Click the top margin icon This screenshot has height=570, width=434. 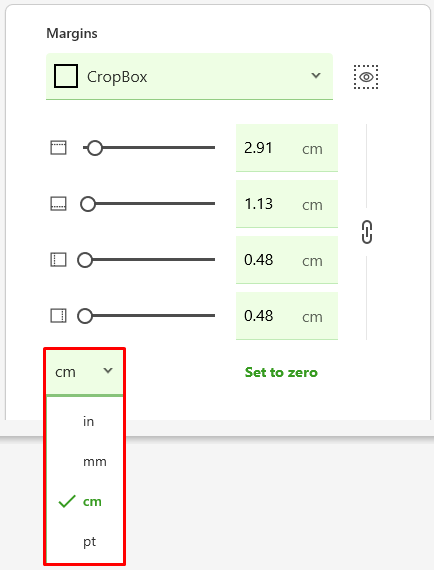click(x=58, y=148)
